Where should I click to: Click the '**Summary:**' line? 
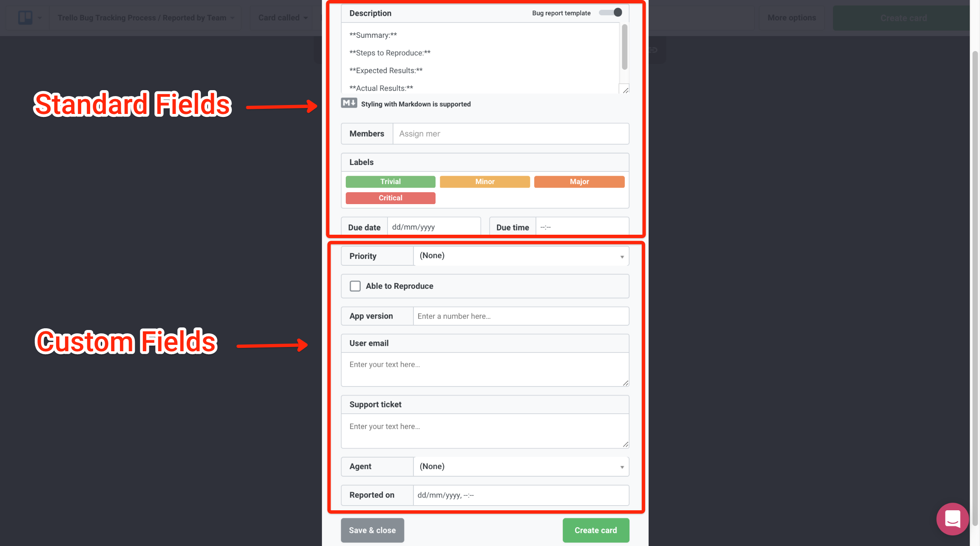pos(373,35)
